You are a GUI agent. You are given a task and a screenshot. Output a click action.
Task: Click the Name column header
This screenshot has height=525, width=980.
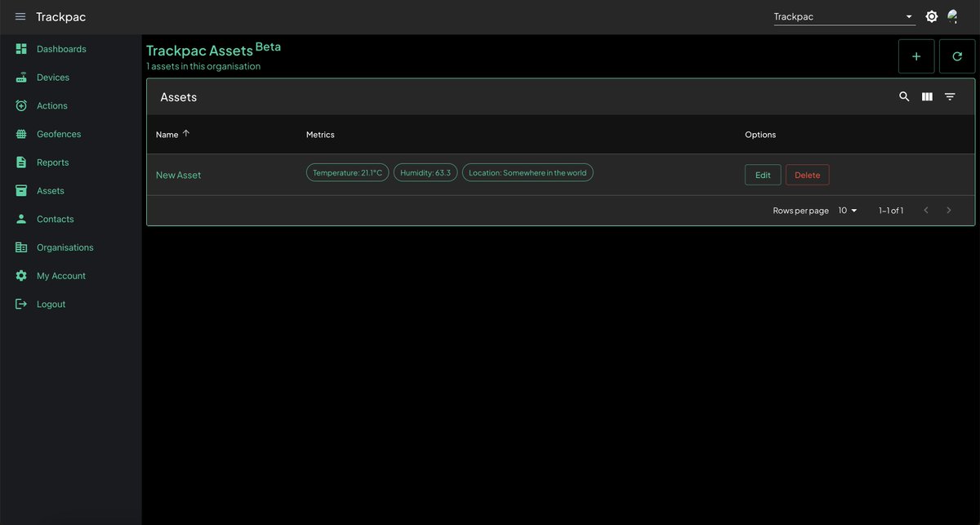pyautogui.click(x=167, y=135)
